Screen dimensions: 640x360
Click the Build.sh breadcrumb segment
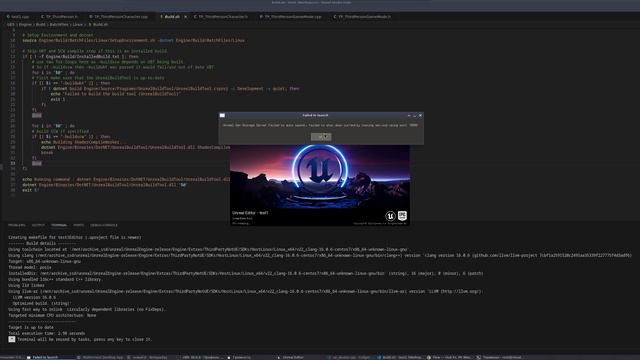(98, 24)
